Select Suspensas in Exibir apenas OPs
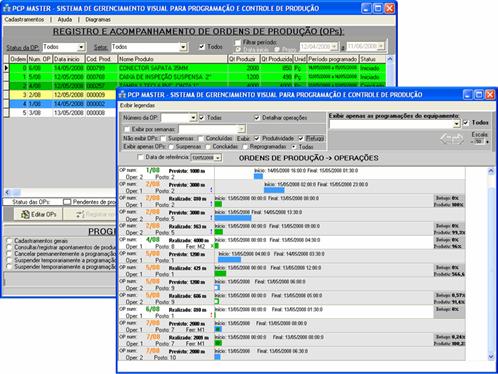498x374 pixels. coord(171,147)
